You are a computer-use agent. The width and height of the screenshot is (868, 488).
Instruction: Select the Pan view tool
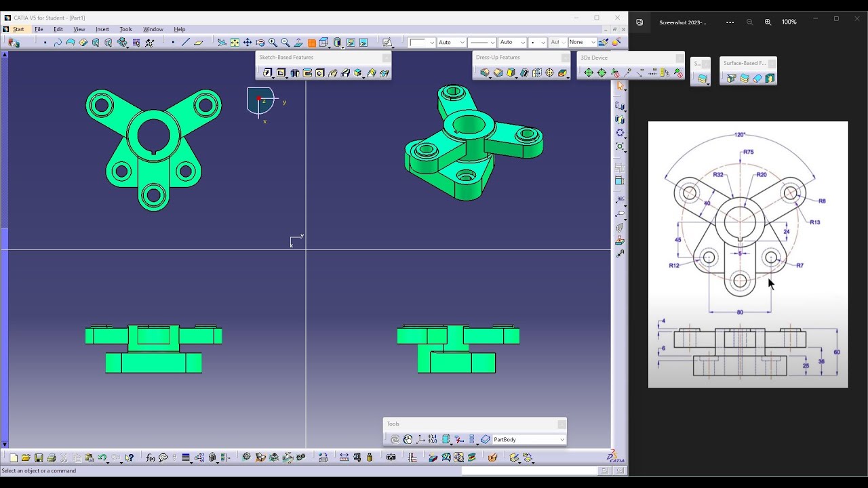point(248,42)
